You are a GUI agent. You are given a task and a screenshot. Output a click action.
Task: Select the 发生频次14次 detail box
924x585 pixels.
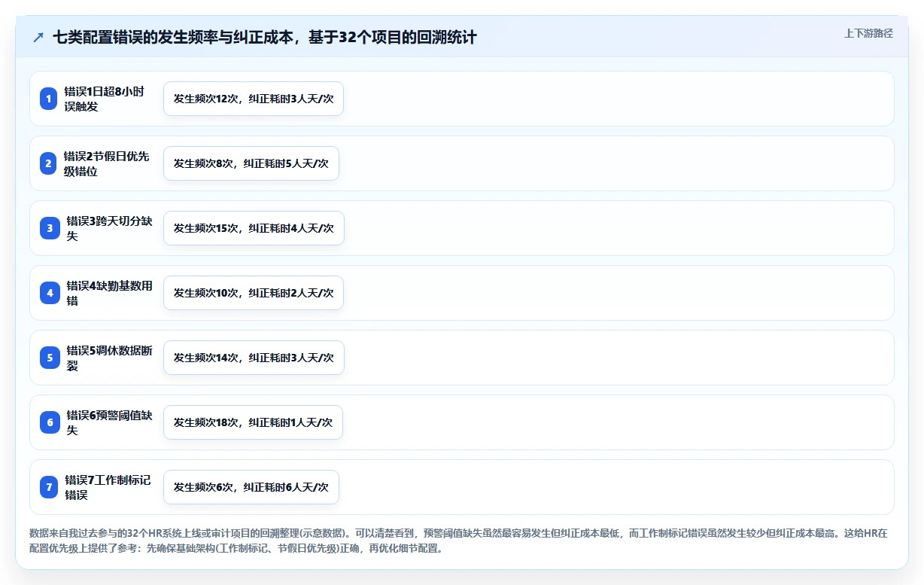click(x=254, y=358)
